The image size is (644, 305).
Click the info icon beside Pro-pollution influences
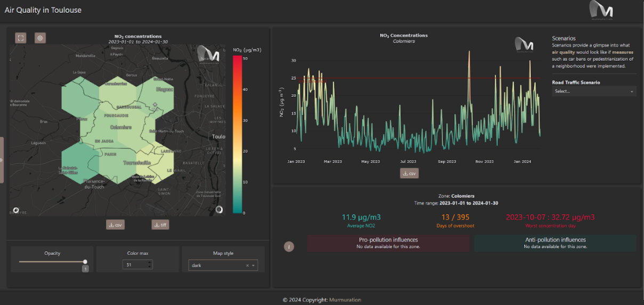[x=289, y=246]
